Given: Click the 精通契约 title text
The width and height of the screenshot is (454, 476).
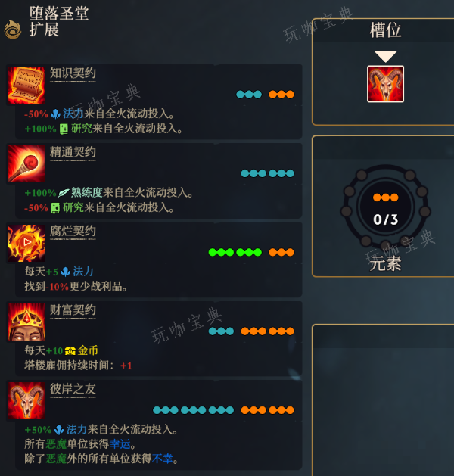Looking at the screenshot, I should [73, 152].
